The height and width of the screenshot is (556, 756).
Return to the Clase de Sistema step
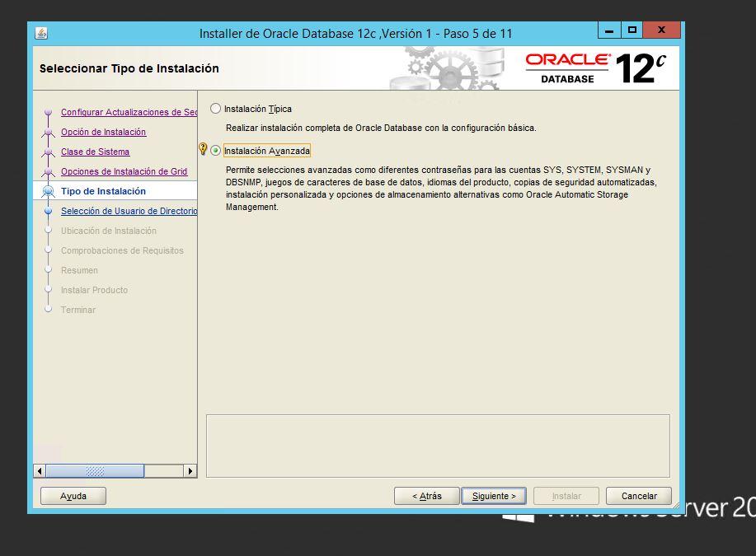[95, 152]
